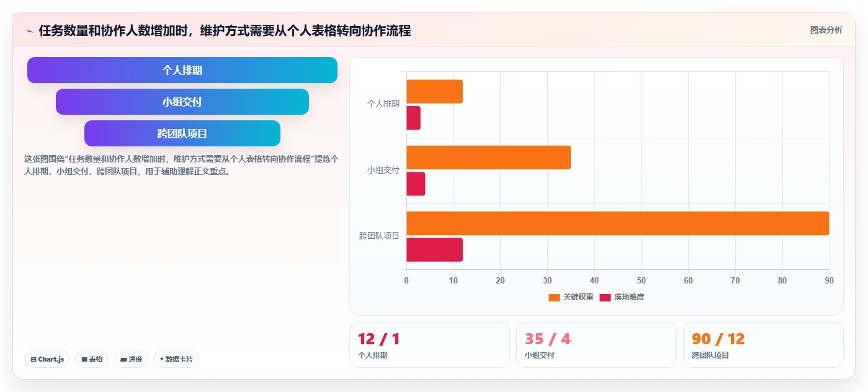
Task: Click the x-axis tick label 50
Action: coord(642,280)
